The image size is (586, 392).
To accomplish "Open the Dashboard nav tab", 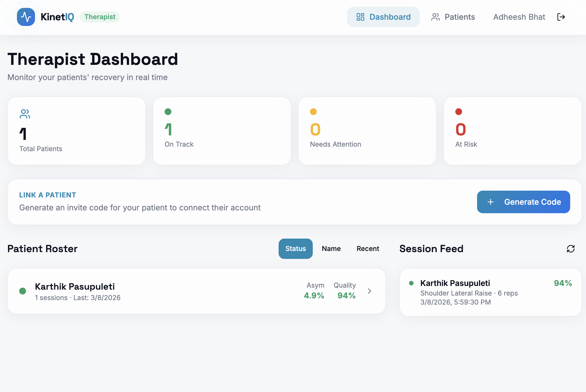I will point(383,17).
